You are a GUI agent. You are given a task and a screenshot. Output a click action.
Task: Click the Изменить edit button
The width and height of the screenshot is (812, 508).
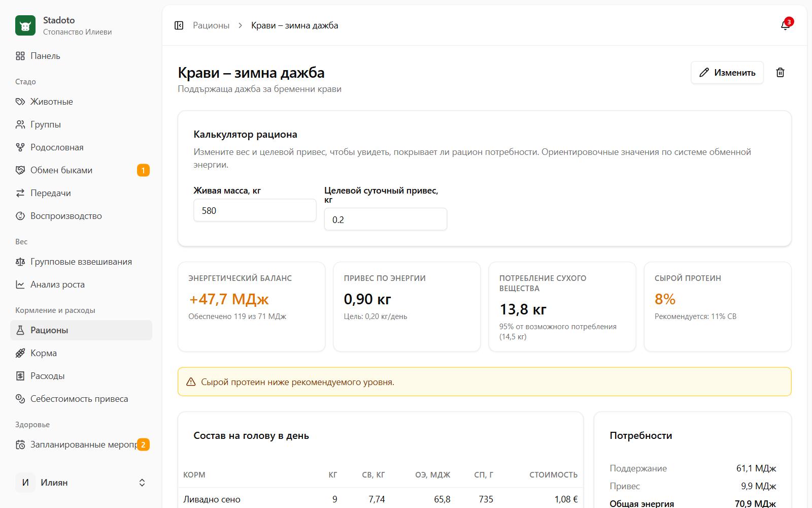pos(727,73)
